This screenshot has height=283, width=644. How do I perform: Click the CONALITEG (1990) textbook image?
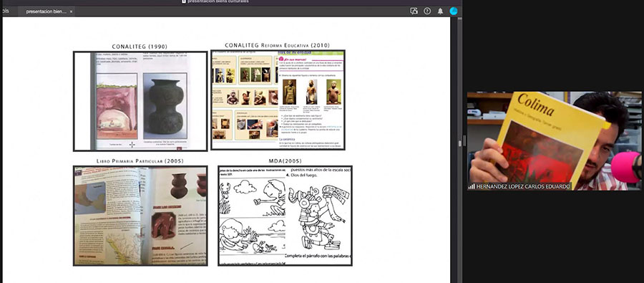(x=140, y=101)
